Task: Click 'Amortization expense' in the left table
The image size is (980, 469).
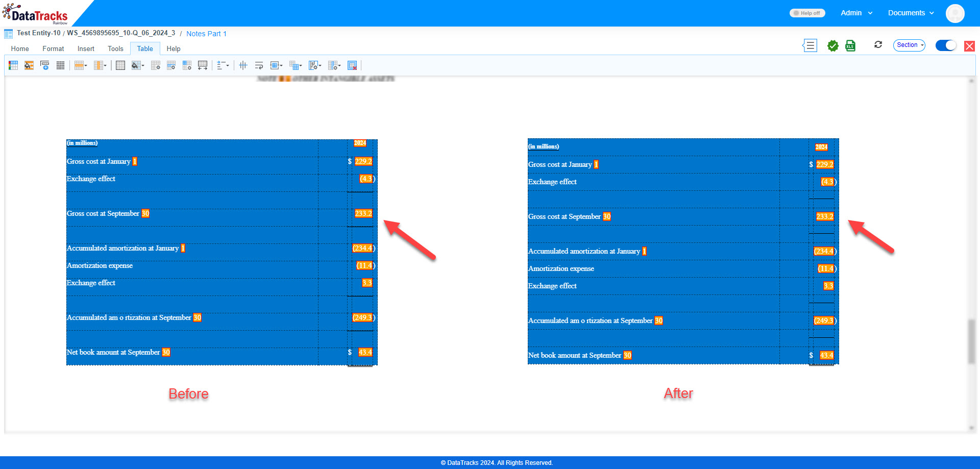Action: coord(100,265)
